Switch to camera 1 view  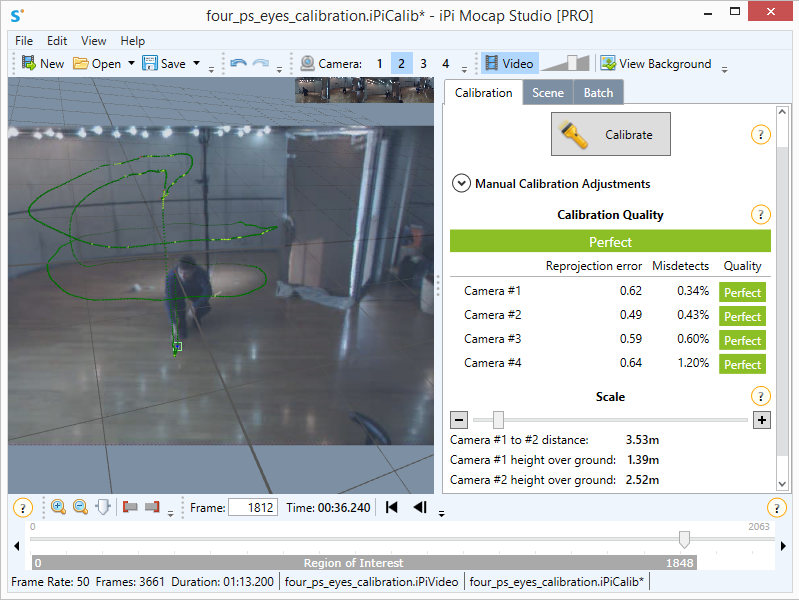point(380,63)
